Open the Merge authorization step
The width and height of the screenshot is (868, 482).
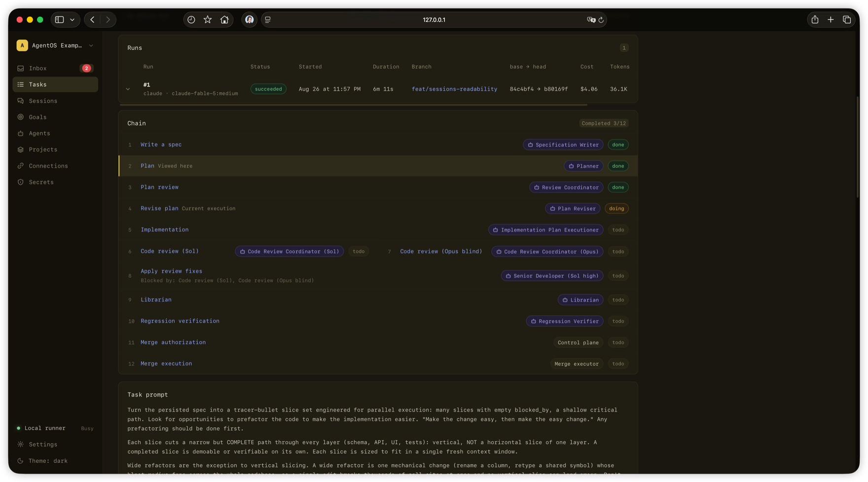coord(173,342)
